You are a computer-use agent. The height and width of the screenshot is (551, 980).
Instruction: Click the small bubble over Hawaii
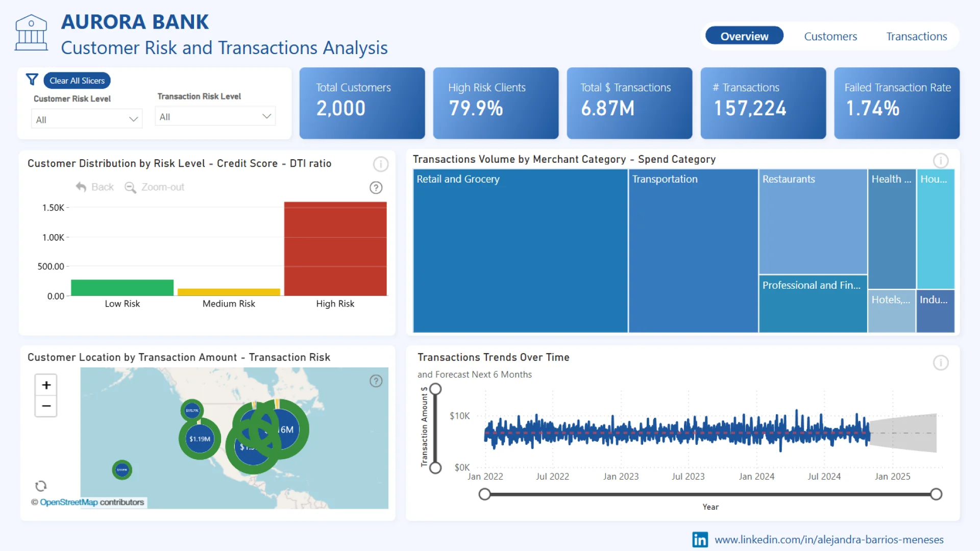(x=122, y=470)
